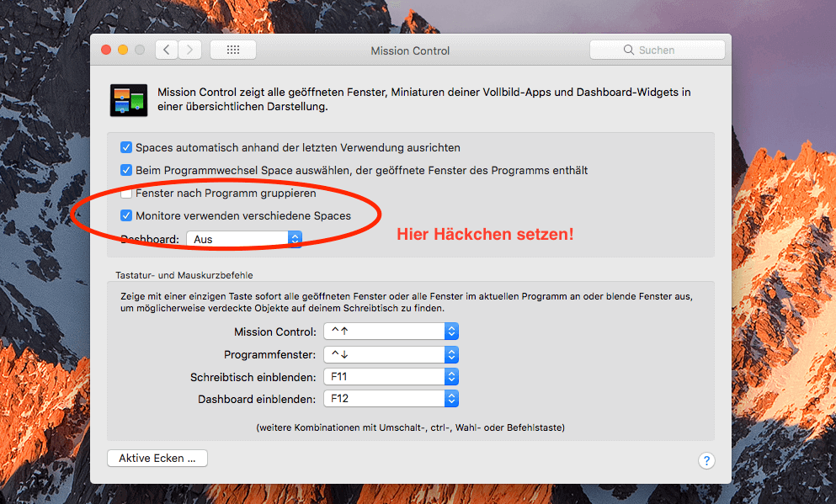The width and height of the screenshot is (836, 504).
Task: Open Schreibtisch einblenden F11 dropdown
Action: (x=391, y=377)
